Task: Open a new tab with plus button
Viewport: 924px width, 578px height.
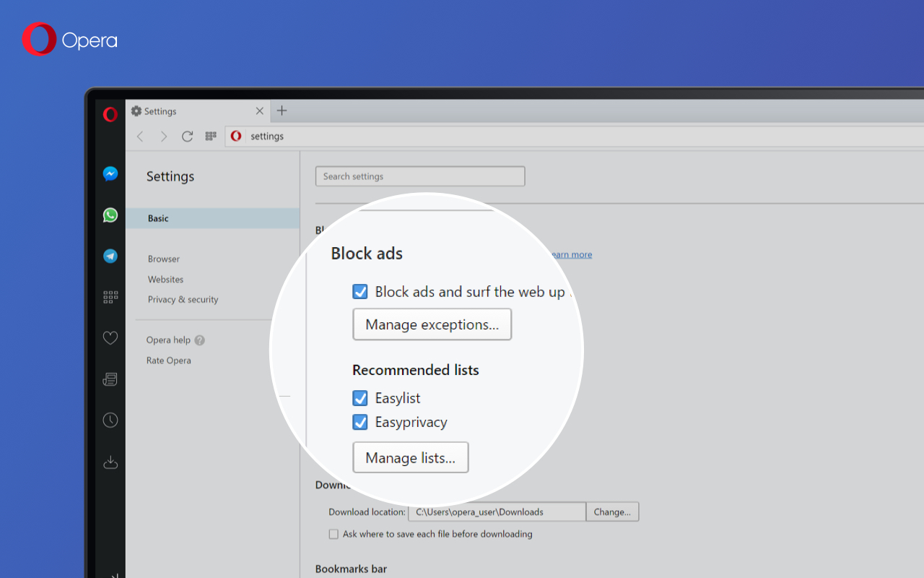Action: coord(282,111)
